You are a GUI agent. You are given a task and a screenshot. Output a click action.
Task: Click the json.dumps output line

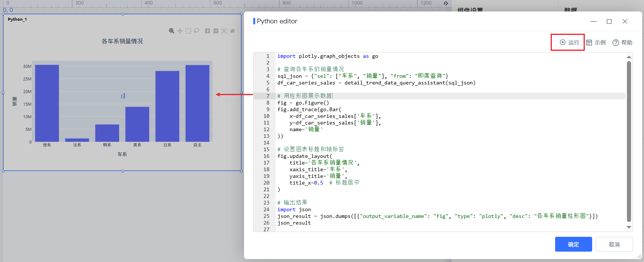437,216
